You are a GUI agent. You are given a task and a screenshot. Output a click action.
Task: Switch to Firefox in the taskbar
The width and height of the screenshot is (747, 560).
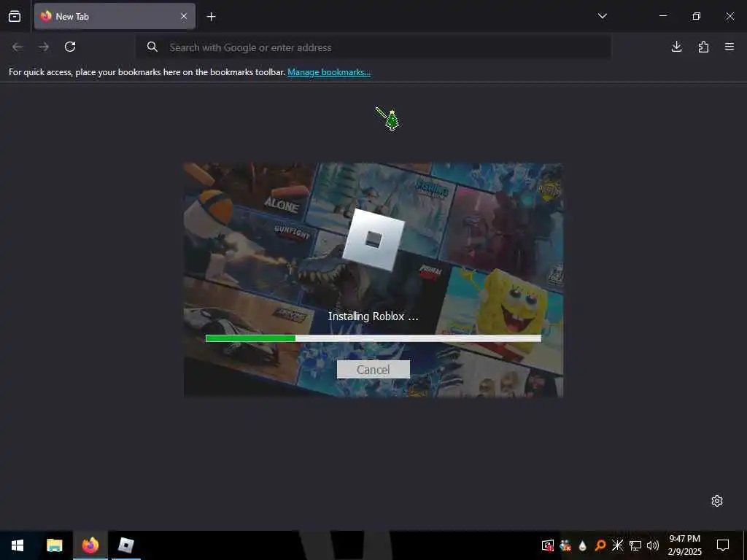click(90, 545)
